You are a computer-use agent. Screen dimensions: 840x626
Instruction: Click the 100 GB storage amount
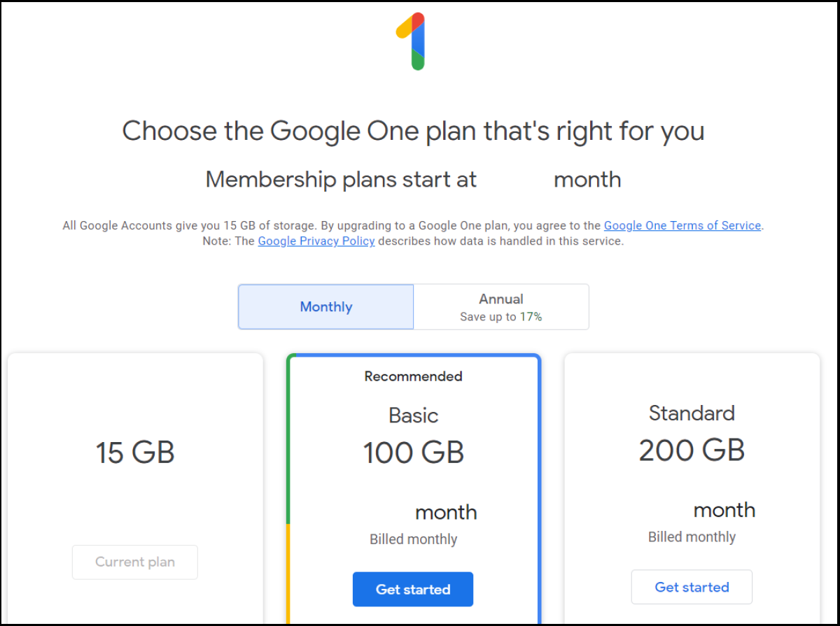[x=413, y=453]
